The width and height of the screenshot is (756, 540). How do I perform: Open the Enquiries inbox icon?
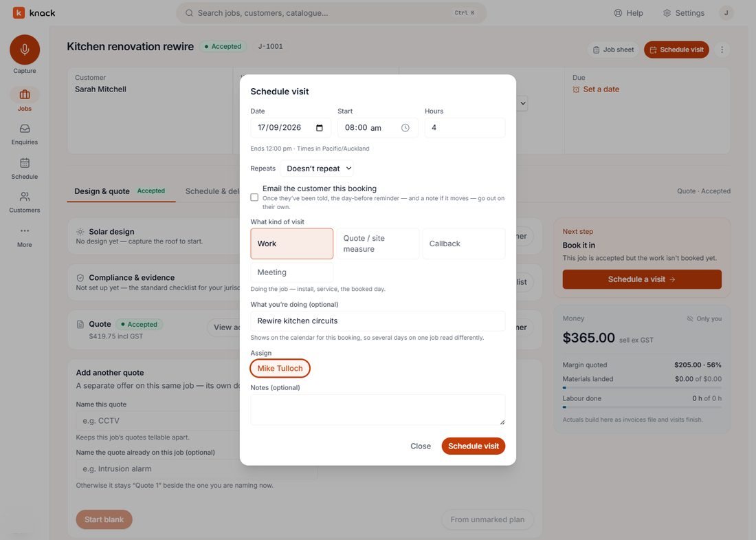[25, 129]
